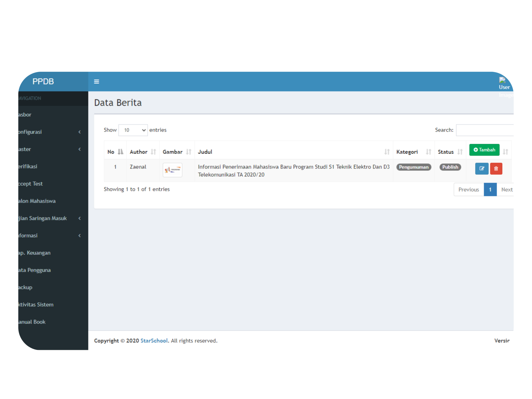Image resolution: width=532 pixels, height=399 pixels.
Task: Click the blue edit icon button
Action: (x=482, y=169)
